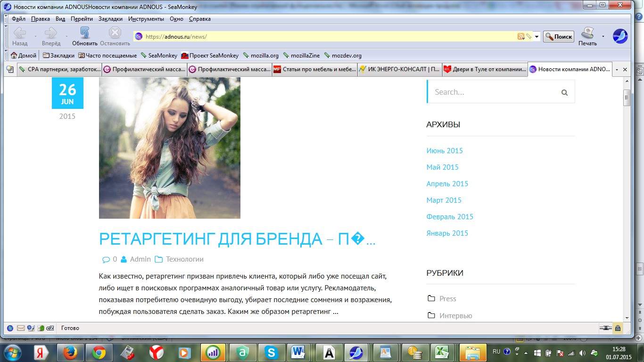Switch to the ИК ЭНЕРГО-КОНСАЛТ tab
644x362 pixels.
[x=400, y=69]
